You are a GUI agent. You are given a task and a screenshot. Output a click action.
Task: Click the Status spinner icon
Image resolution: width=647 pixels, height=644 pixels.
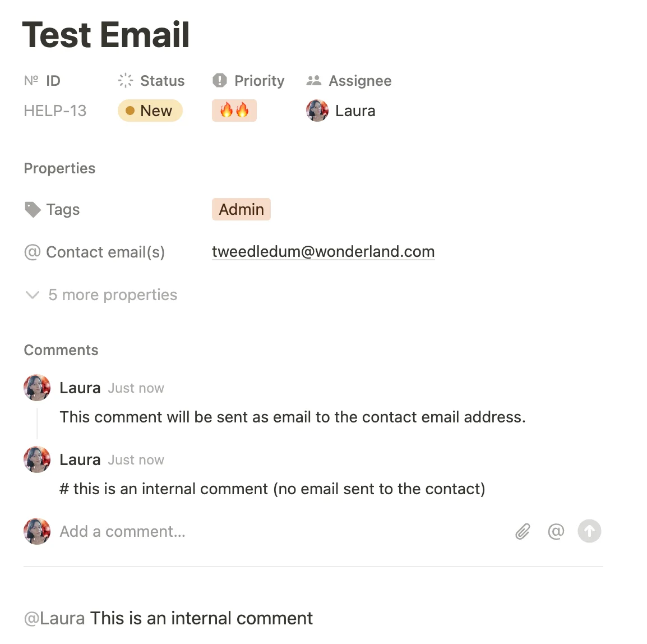[x=126, y=81]
